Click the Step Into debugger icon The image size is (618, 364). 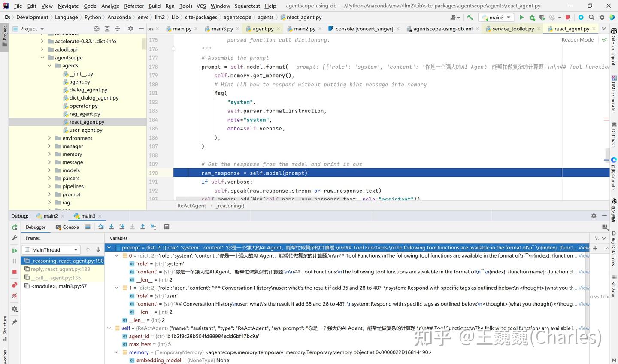[x=112, y=227]
